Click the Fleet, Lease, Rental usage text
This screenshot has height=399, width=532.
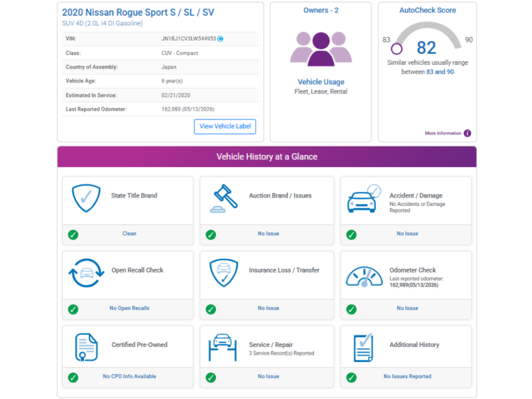tap(321, 91)
